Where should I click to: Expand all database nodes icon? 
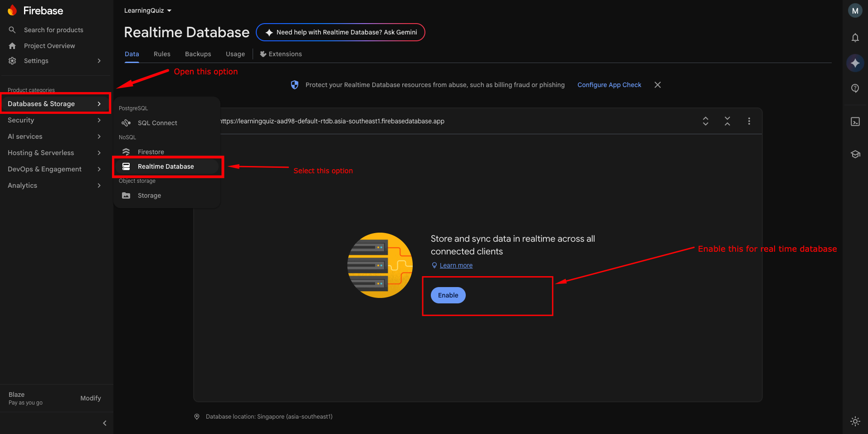pos(706,121)
